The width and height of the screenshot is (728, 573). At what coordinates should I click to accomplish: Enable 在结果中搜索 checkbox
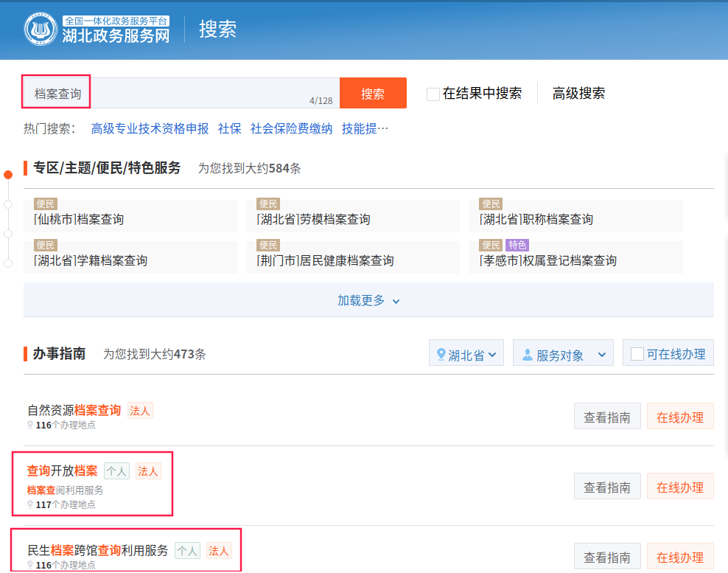pyautogui.click(x=433, y=94)
